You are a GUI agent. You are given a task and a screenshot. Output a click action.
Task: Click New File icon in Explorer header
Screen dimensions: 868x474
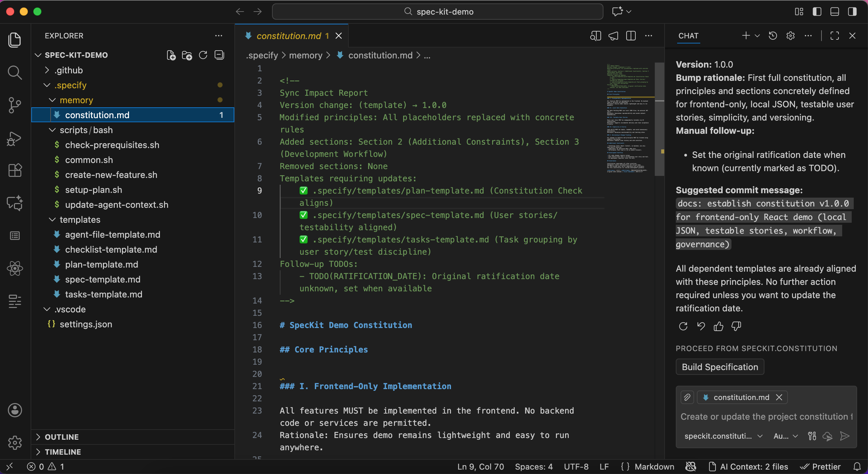point(171,55)
